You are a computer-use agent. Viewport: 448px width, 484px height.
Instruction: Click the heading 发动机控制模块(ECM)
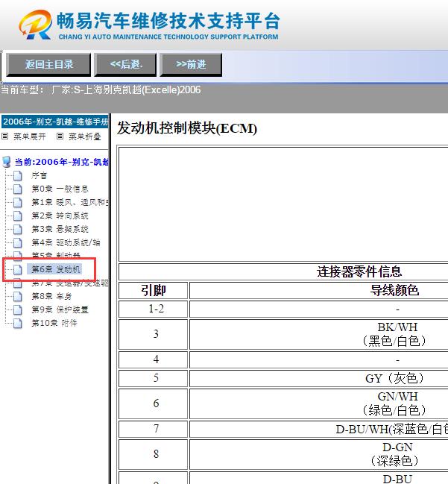[186, 128]
